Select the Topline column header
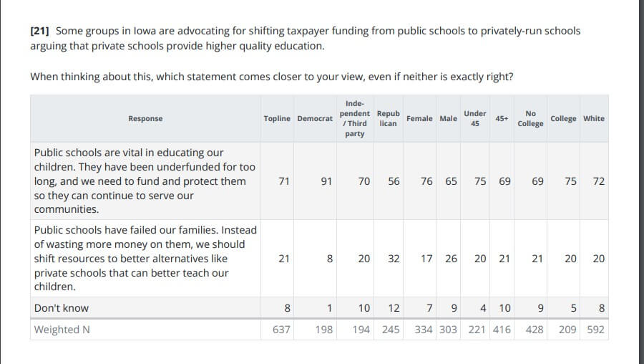This screenshot has width=644, height=364. pos(278,119)
